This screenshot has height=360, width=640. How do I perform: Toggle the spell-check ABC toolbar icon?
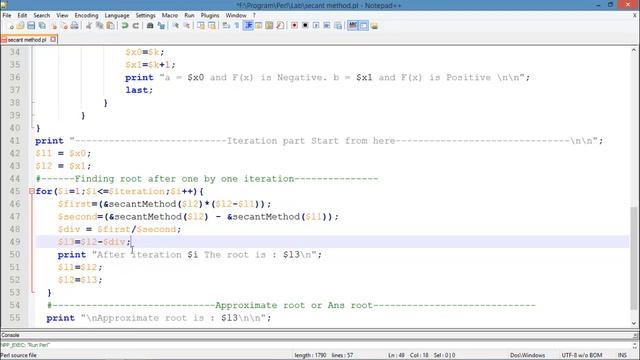[353, 26]
